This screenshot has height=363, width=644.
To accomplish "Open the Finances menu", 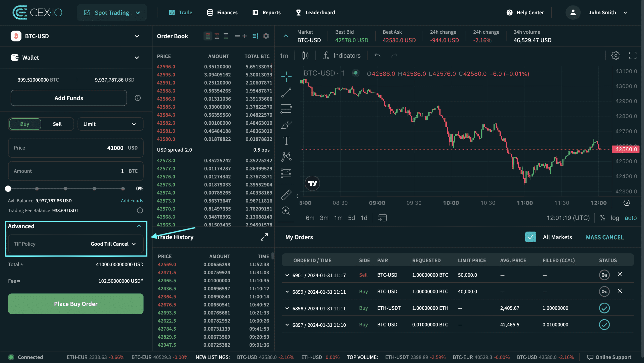I will pyautogui.click(x=222, y=13).
